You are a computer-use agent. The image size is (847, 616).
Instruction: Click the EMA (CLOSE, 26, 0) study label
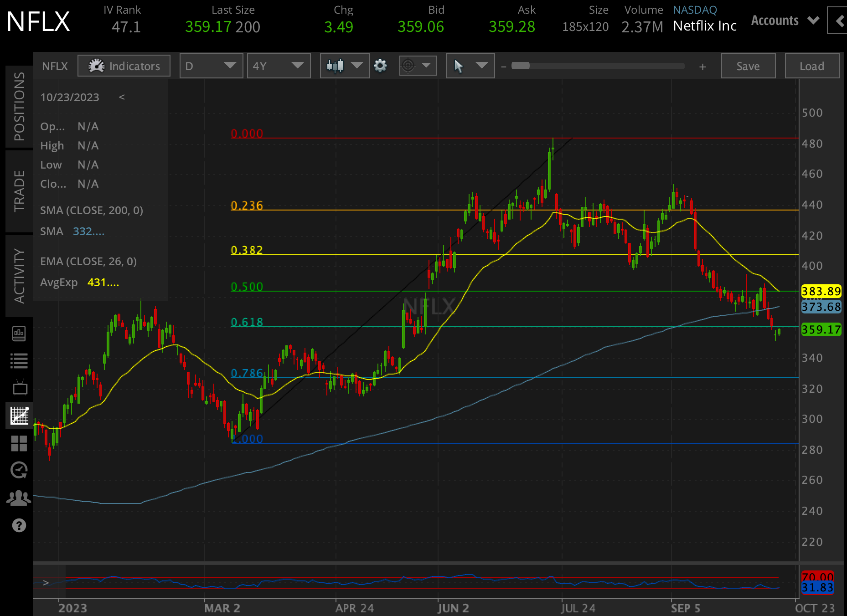pyautogui.click(x=88, y=261)
